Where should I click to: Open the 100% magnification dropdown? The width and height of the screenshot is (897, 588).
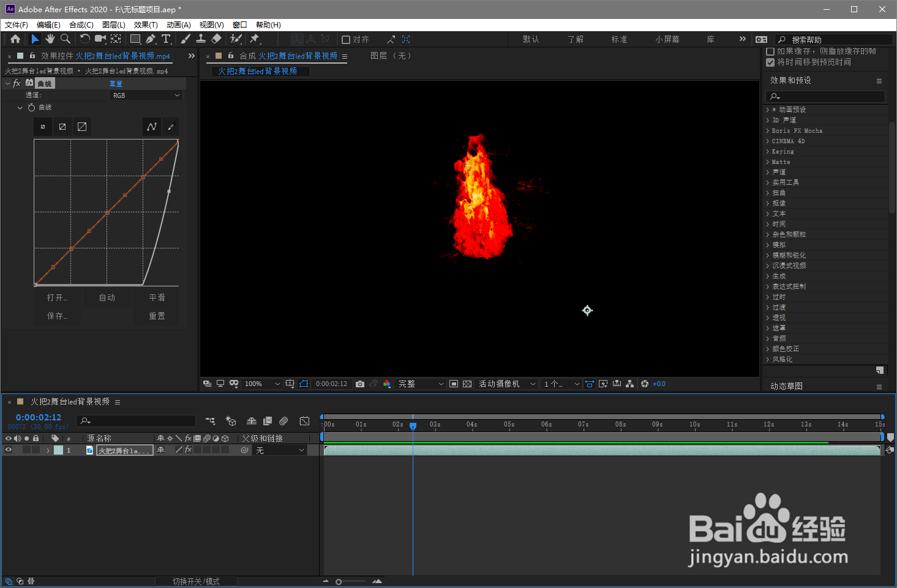pyautogui.click(x=261, y=384)
